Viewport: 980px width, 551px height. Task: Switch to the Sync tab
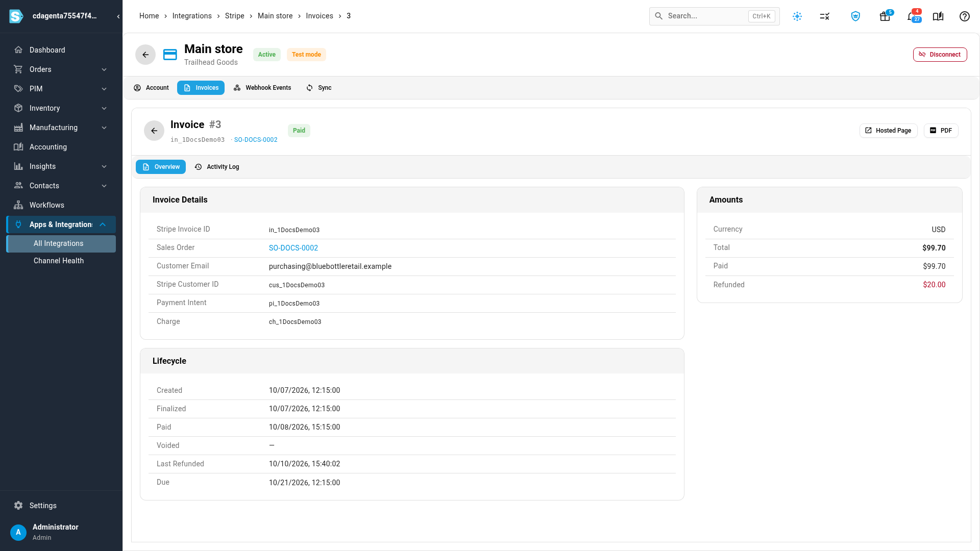click(x=319, y=88)
